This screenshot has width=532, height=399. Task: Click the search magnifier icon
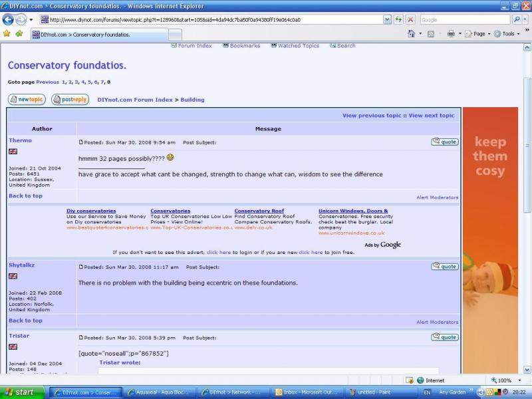[x=516, y=20]
